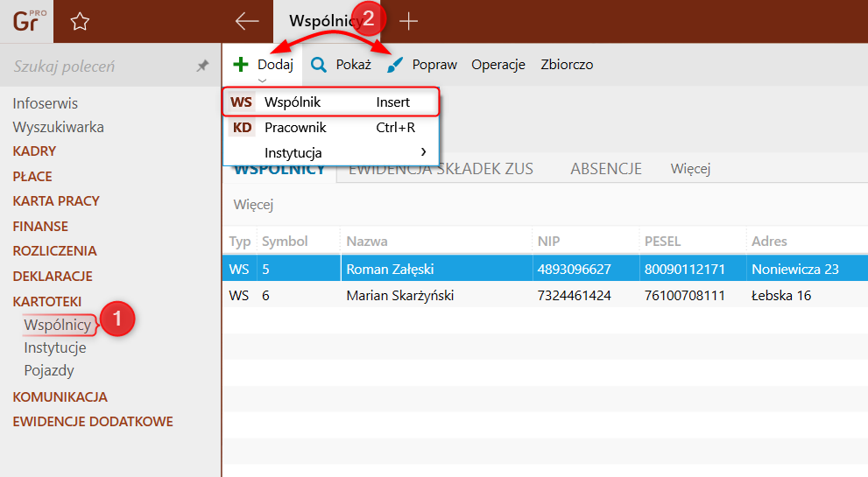Open a new tab with plus icon
Viewport: 868px width, 477px height.
408,22
